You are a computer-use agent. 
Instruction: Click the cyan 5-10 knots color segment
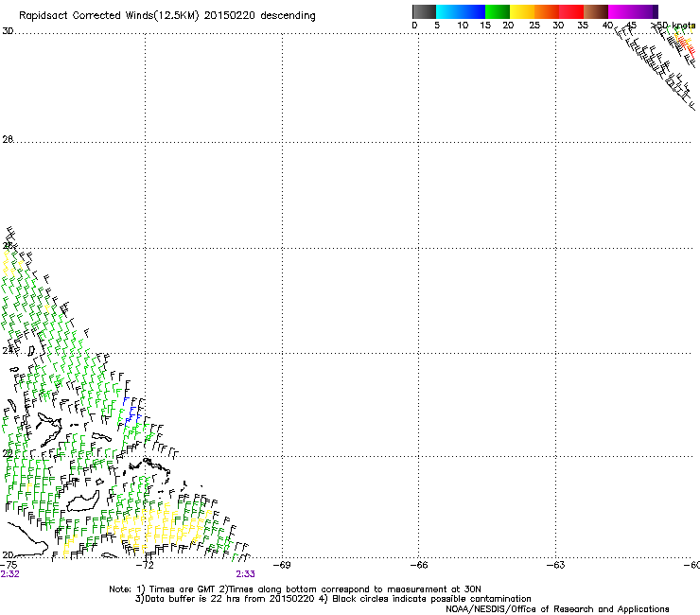[x=448, y=11]
